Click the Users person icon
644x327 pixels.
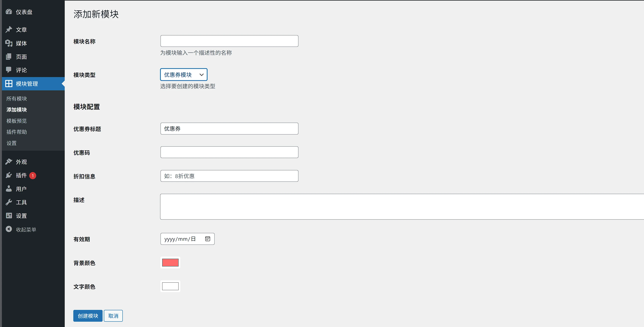pyautogui.click(x=9, y=189)
